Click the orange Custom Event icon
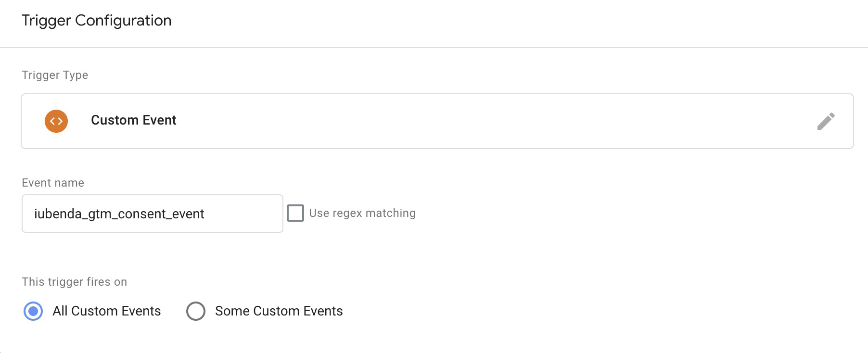Screen dimensions: 868x353 tap(56, 121)
